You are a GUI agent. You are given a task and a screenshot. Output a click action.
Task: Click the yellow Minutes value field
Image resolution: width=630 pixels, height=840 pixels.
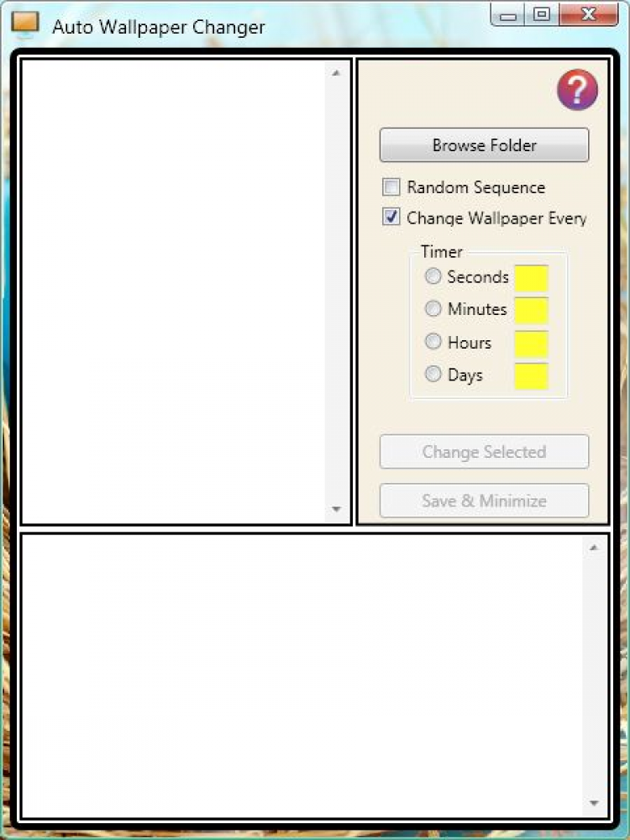pos(532,311)
